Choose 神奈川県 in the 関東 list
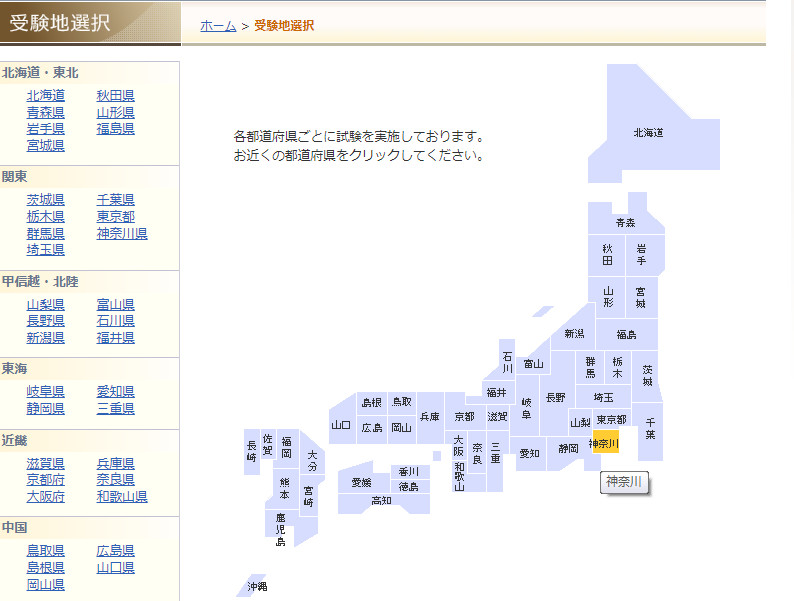794x601 pixels. point(122,233)
